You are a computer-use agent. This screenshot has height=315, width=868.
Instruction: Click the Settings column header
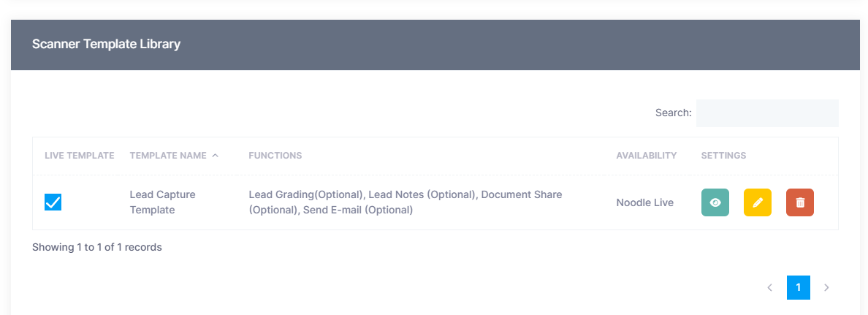tap(723, 156)
